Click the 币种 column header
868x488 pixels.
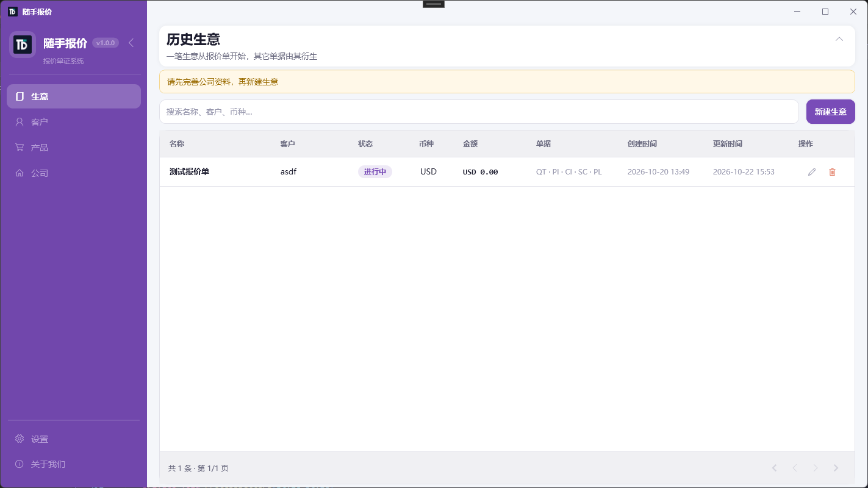click(x=426, y=144)
